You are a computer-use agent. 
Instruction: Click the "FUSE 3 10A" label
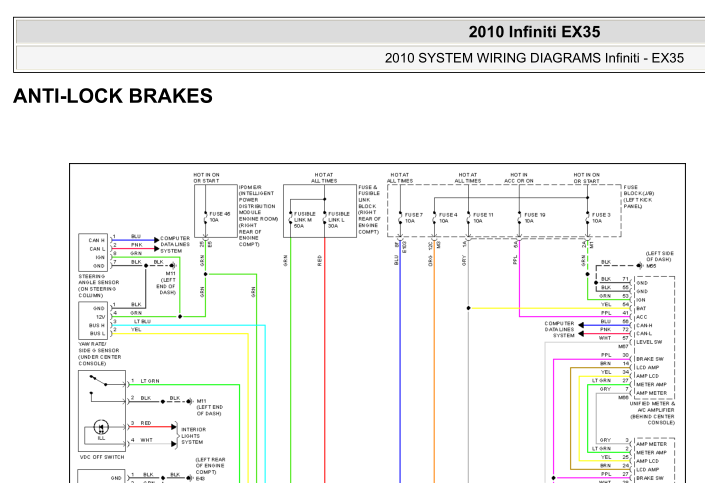click(601, 218)
